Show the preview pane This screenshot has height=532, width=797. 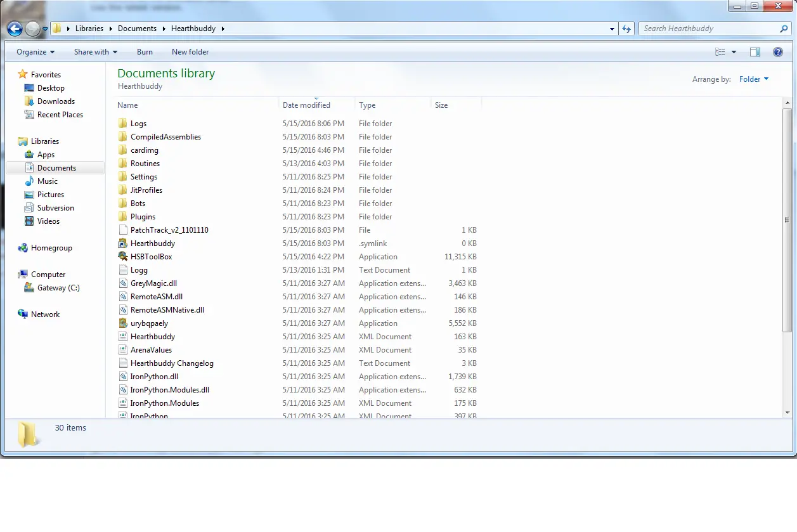[x=755, y=52]
